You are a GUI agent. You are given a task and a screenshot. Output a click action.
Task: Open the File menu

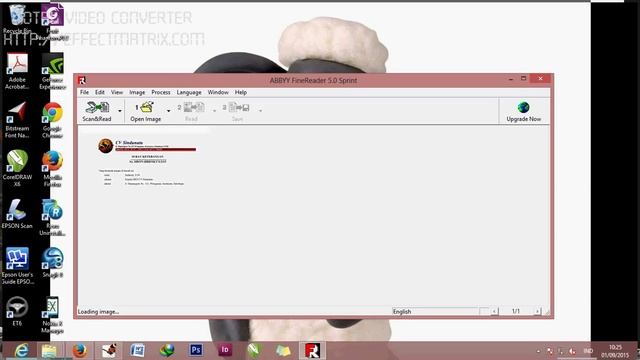(x=84, y=92)
